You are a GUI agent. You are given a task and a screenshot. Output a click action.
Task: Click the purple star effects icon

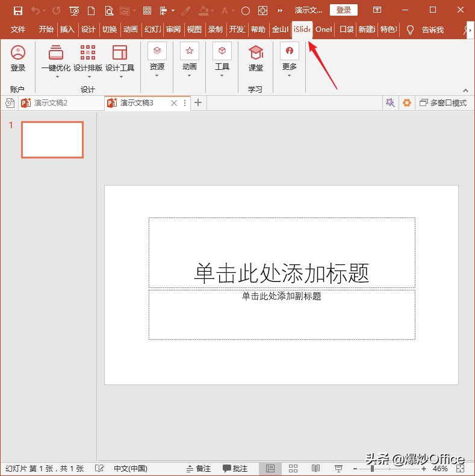point(390,102)
